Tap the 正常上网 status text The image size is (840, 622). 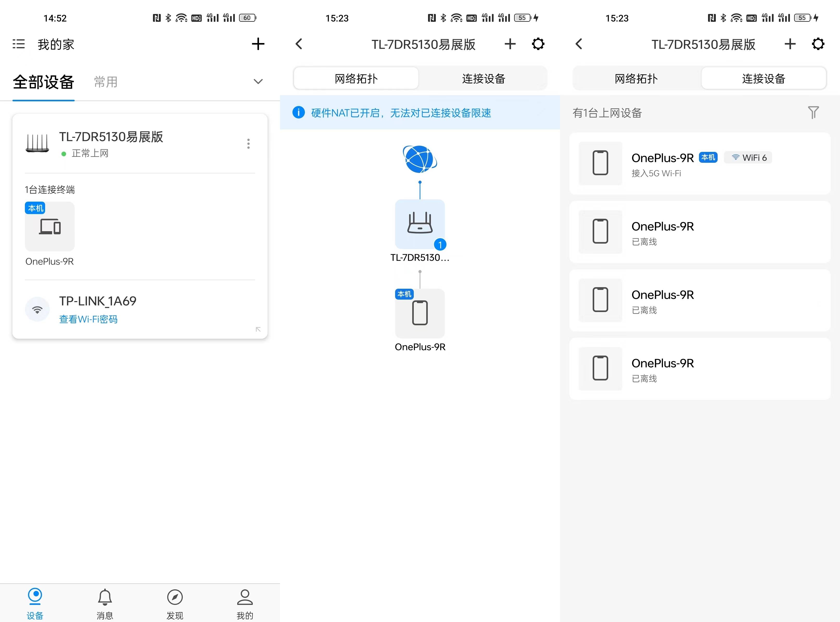pos(90,153)
